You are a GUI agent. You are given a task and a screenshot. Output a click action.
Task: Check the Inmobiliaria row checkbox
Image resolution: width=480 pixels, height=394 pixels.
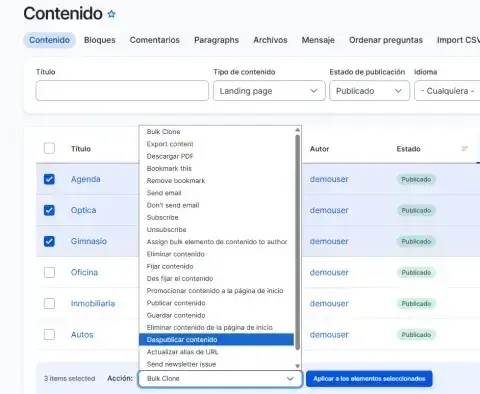49,303
